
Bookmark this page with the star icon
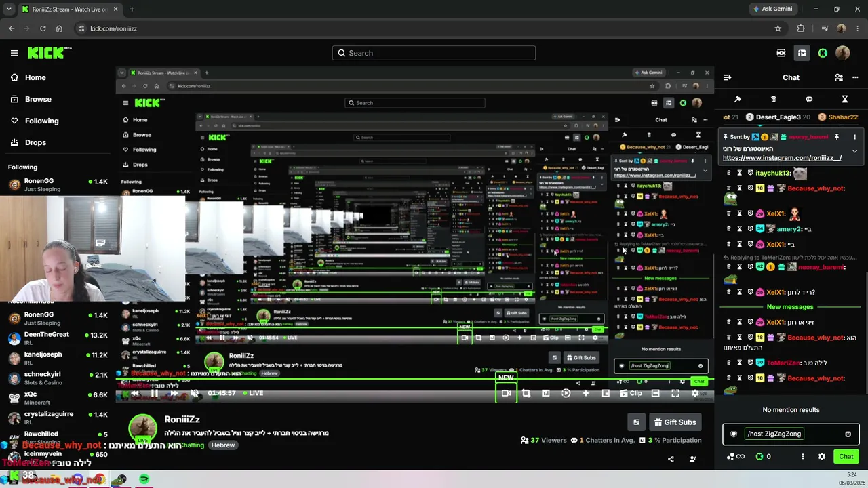pos(778,28)
